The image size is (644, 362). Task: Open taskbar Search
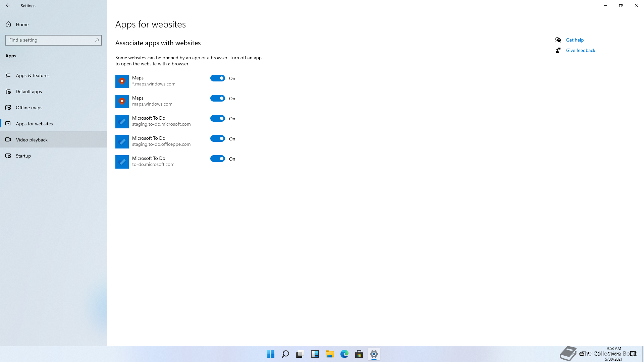(x=285, y=354)
